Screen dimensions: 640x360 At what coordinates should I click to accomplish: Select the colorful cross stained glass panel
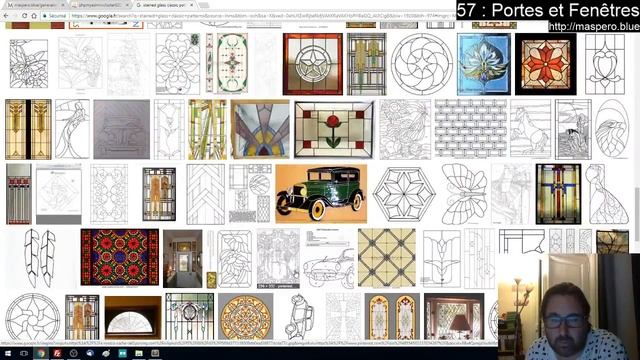point(558,194)
